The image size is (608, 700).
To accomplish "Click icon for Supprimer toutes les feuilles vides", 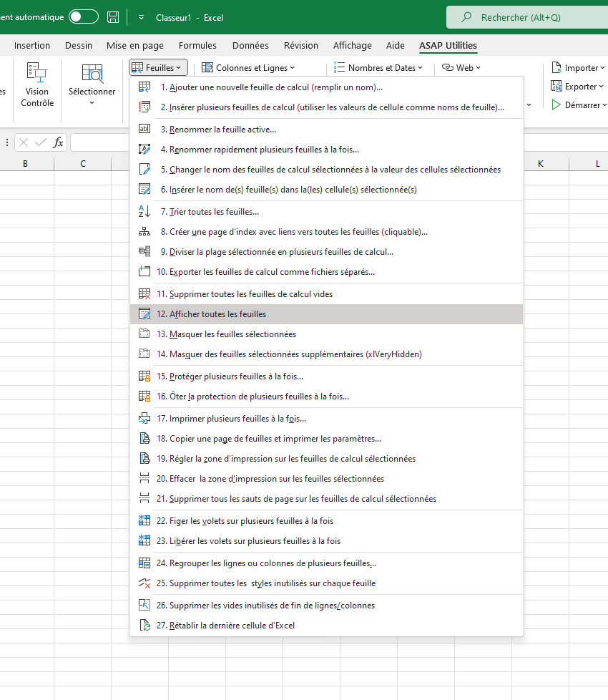I will tap(144, 293).
